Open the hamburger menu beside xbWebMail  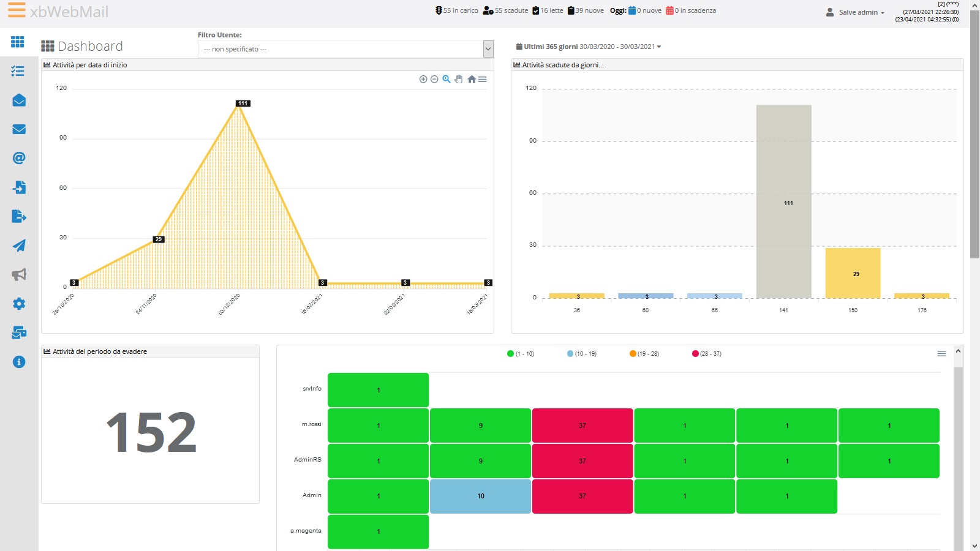[x=17, y=10]
